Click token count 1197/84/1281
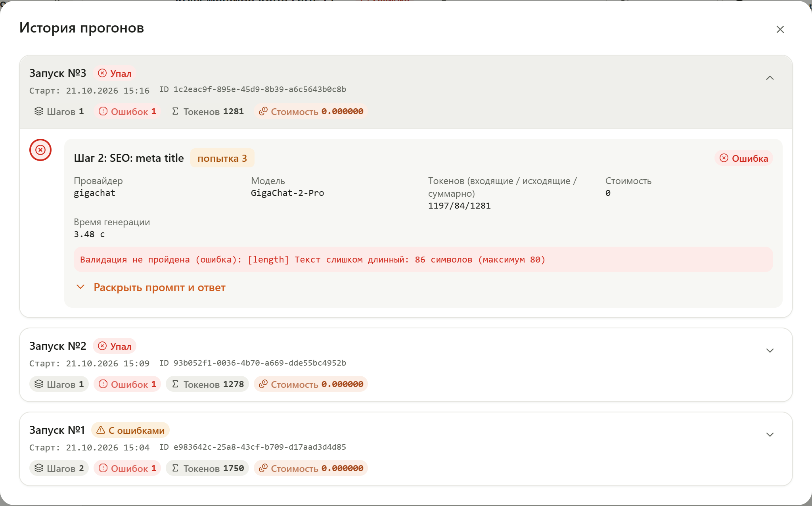 point(460,206)
